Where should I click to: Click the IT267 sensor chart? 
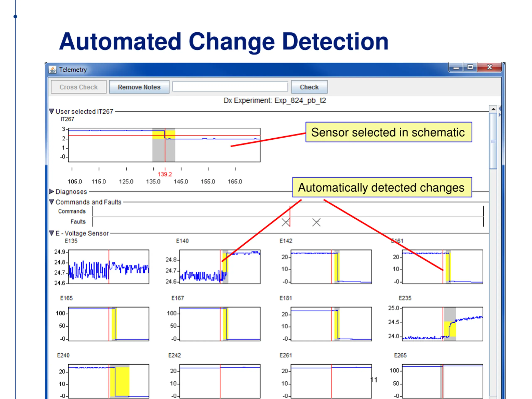click(x=164, y=145)
